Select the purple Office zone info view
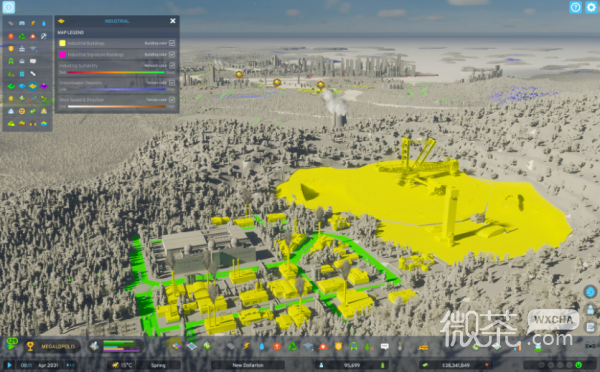This screenshot has height=372, width=600. coord(44,86)
